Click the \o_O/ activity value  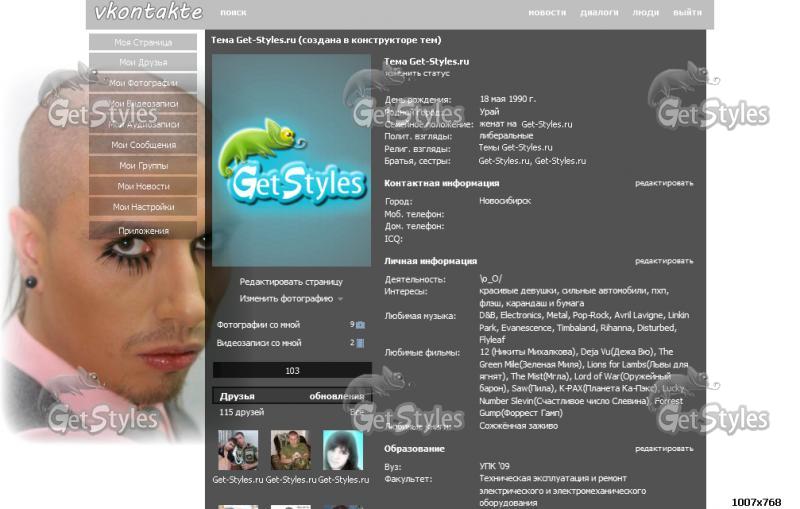point(490,279)
